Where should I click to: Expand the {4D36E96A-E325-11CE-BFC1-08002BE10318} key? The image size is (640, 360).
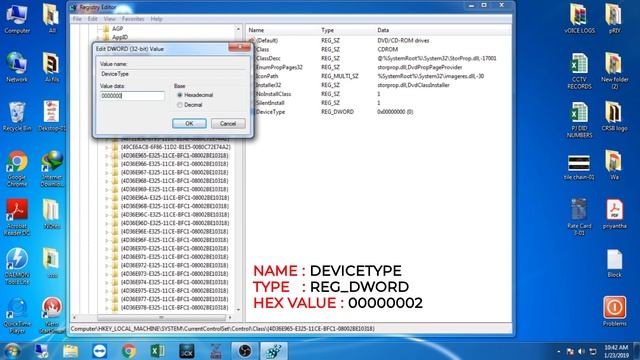[107, 198]
